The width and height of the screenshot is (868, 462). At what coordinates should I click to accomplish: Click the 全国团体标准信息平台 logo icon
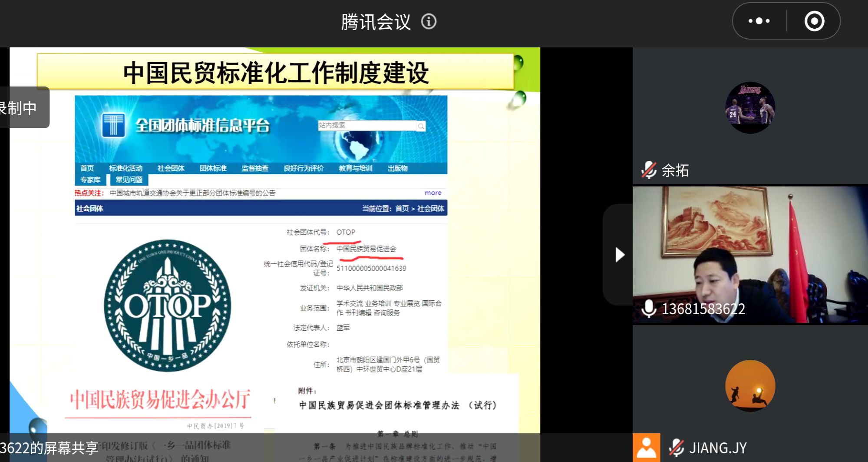(113, 125)
